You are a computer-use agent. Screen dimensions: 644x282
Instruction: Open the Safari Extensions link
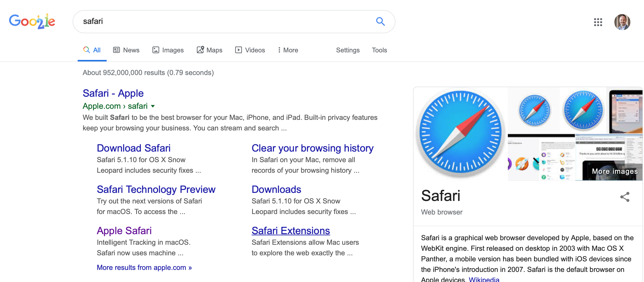pyautogui.click(x=290, y=231)
